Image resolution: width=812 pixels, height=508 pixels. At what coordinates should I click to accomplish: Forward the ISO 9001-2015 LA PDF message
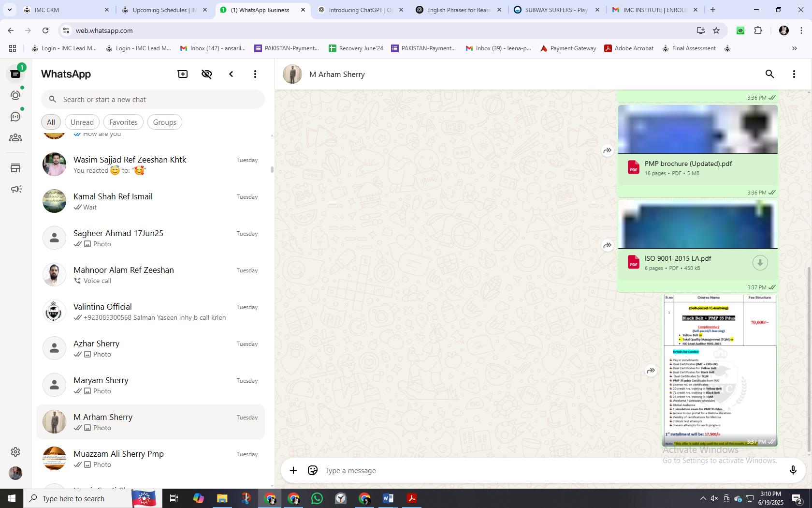607,245
